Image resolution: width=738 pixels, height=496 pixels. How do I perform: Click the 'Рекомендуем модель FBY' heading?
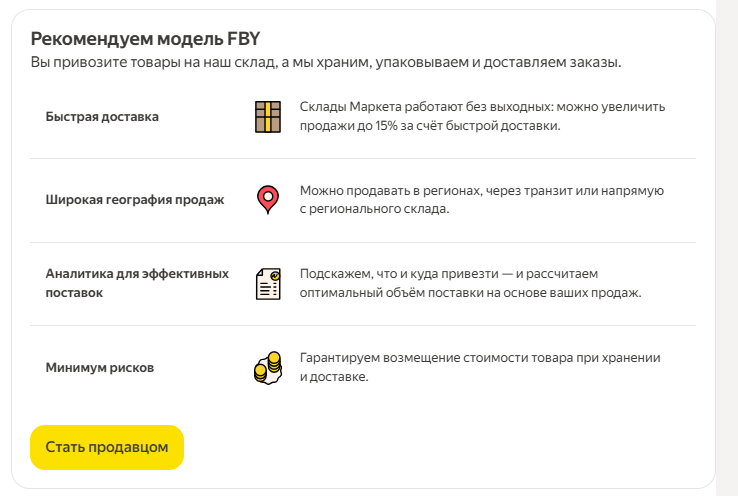point(145,39)
